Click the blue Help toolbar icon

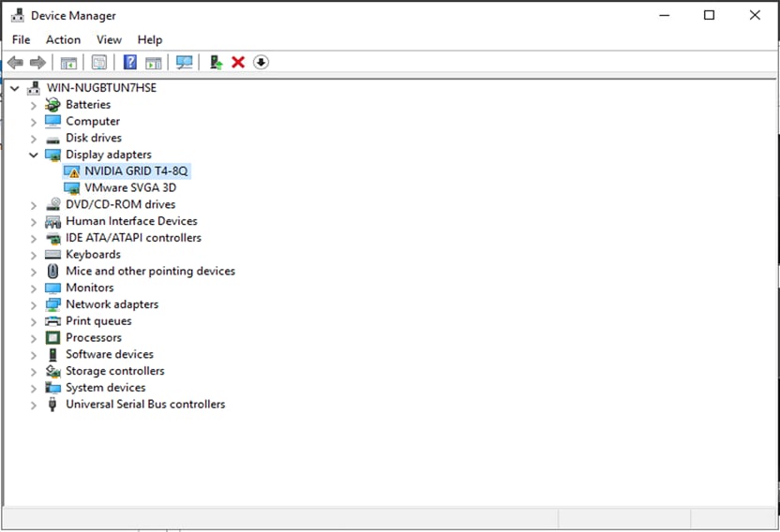click(129, 62)
